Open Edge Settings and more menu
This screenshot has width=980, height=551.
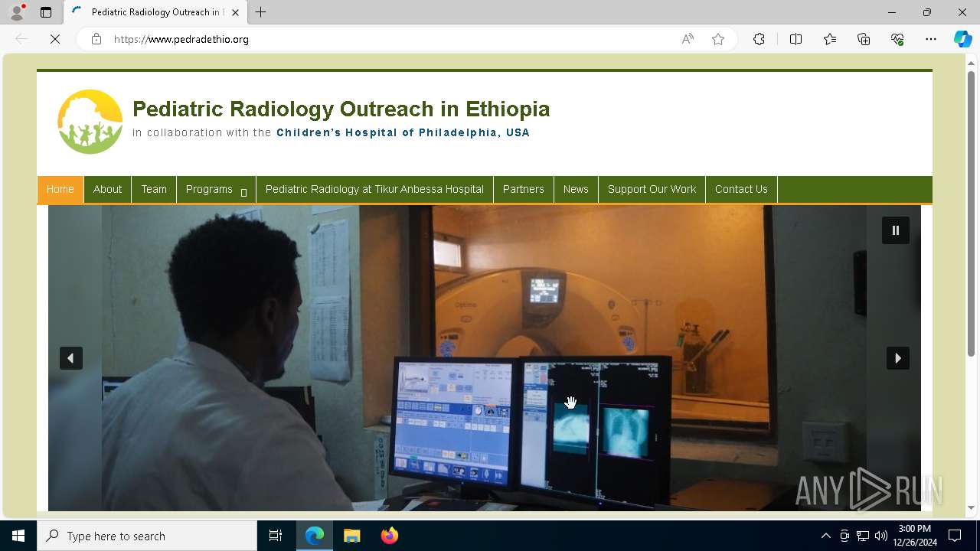(931, 39)
